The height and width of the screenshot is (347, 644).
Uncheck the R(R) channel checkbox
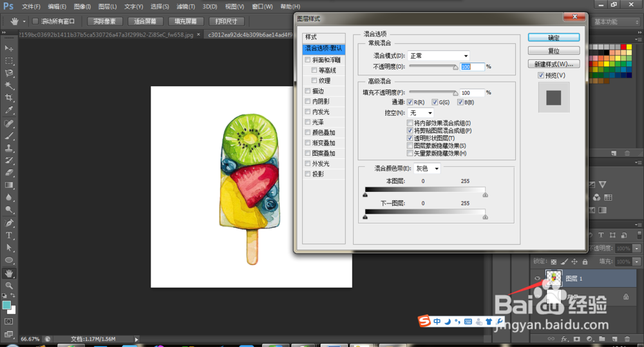click(x=410, y=102)
